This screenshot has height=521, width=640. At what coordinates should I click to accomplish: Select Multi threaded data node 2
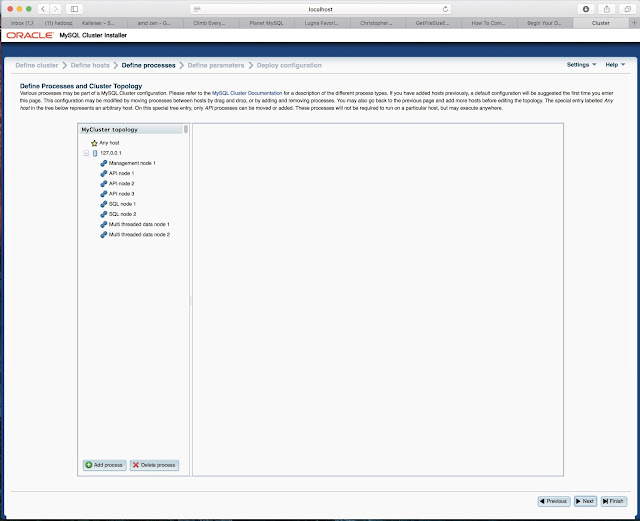point(139,234)
